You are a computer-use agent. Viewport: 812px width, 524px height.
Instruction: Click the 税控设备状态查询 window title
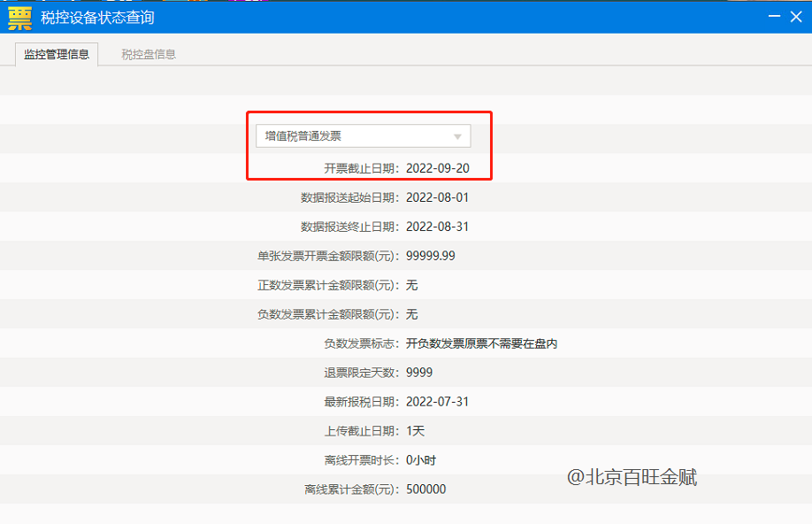tap(97, 18)
